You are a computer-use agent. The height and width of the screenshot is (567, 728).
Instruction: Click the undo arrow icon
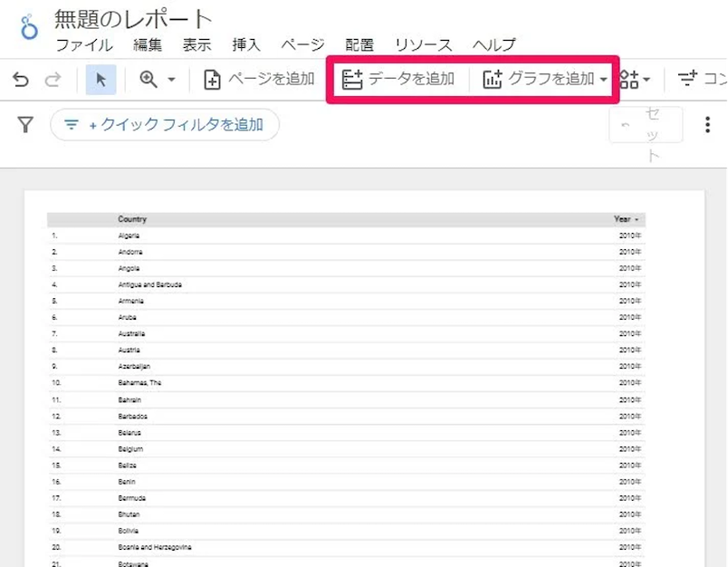pos(21,80)
